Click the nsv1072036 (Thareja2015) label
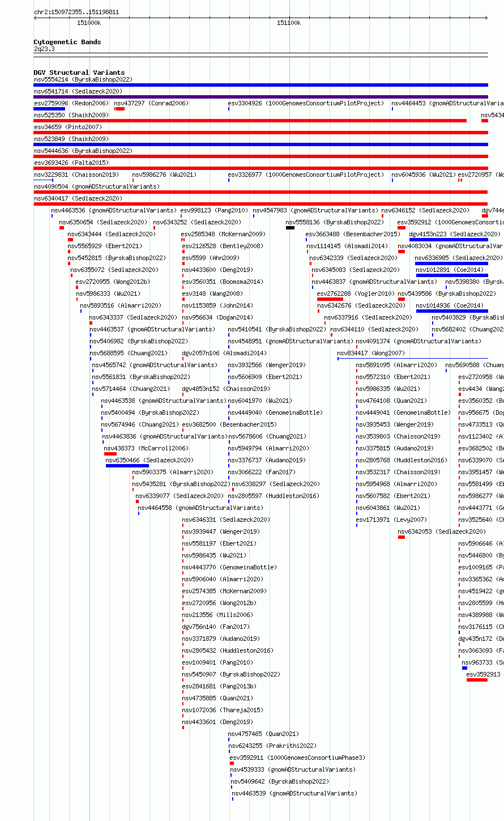The width and height of the screenshot is (504, 821). coord(223,711)
